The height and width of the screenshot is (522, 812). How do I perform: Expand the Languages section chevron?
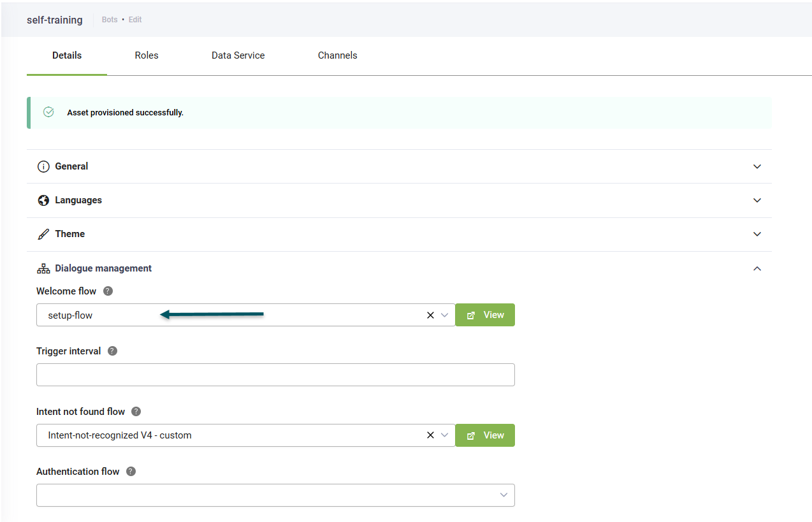point(757,200)
